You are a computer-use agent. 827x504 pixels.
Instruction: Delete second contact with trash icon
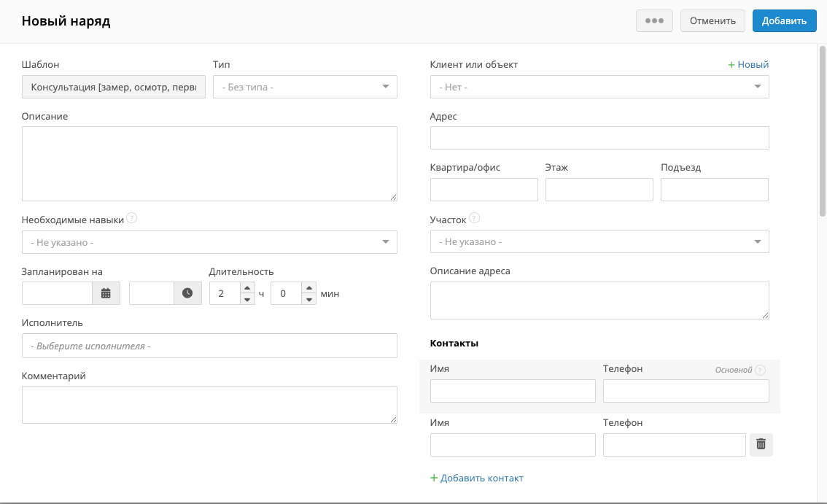pos(761,444)
